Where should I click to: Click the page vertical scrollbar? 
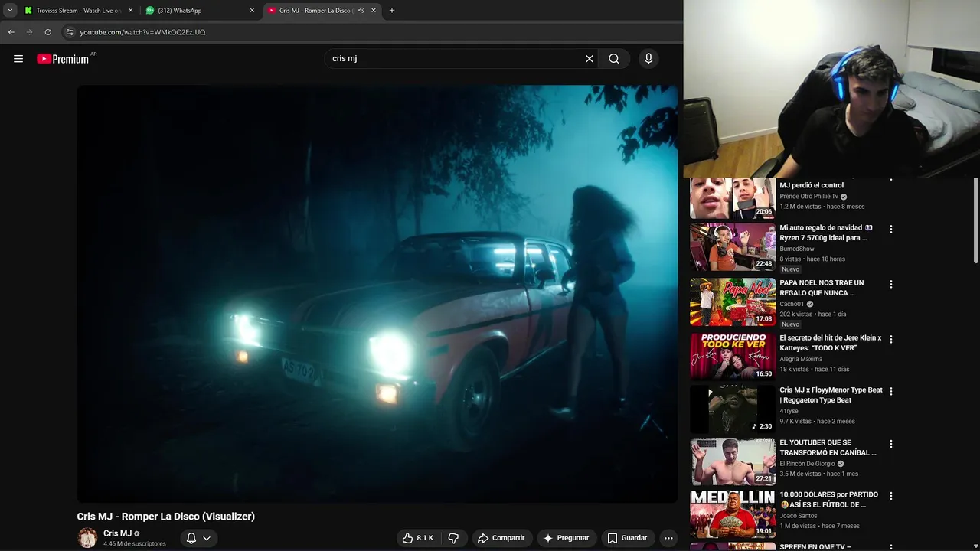click(975, 221)
